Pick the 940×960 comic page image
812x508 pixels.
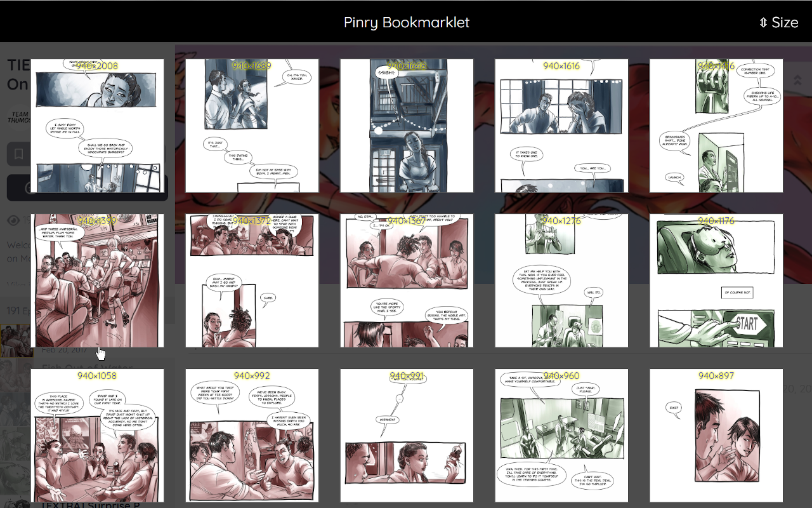click(561, 436)
